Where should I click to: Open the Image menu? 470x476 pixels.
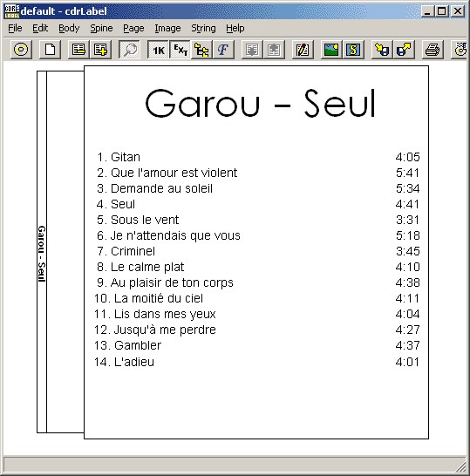coord(167,28)
